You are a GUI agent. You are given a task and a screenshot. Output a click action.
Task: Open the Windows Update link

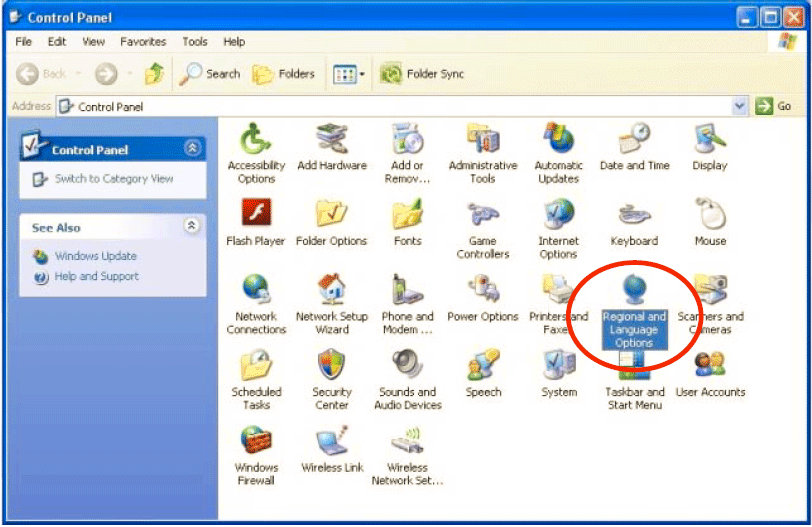(x=96, y=256)
